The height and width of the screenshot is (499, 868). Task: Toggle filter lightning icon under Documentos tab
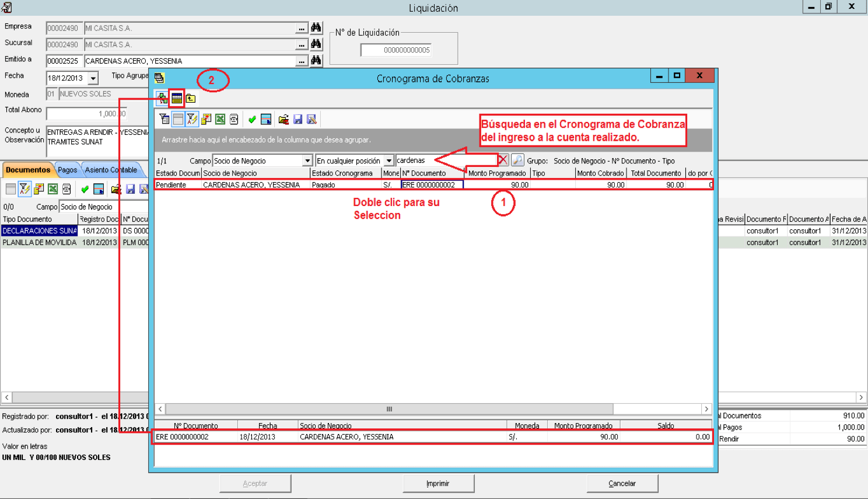[x=24, y=189]
